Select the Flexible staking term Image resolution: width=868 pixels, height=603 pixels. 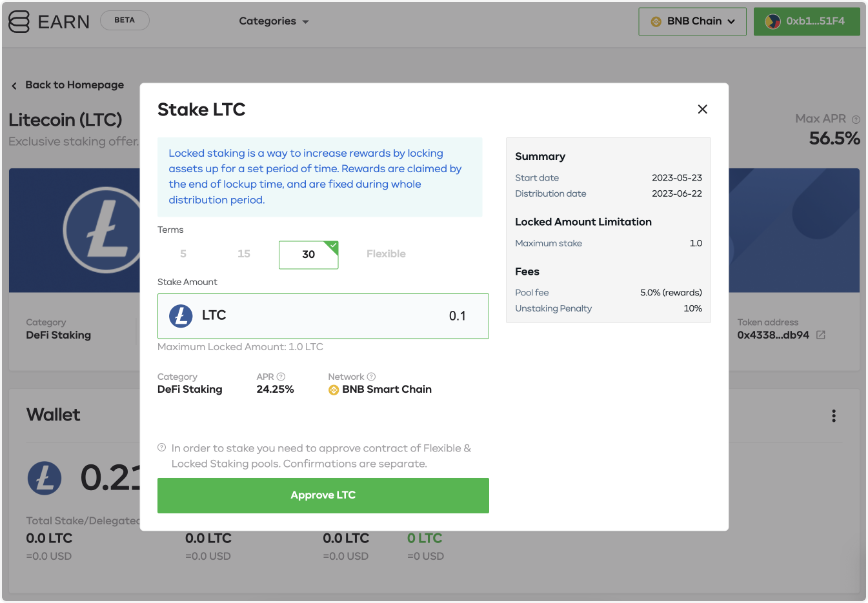386,254
